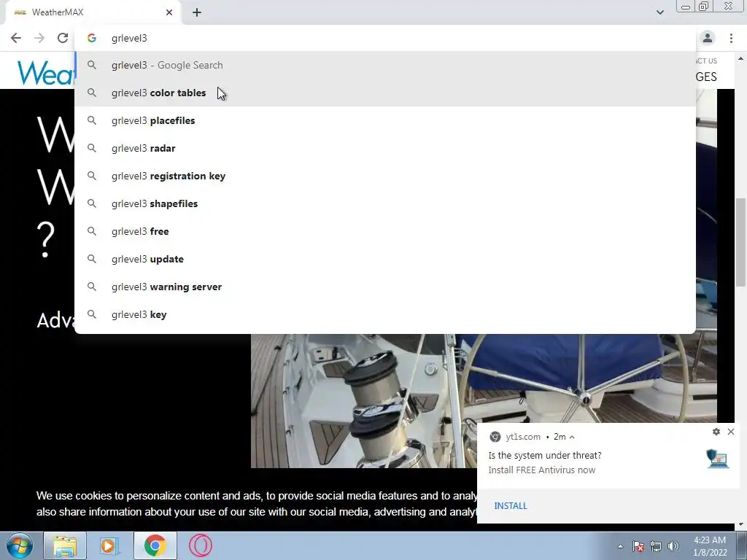Image resolution: width=747 pixels, height=560 pixels.
Task: Choose the 'grlevel3 registration key' suggestion
Action: point(385,176)
